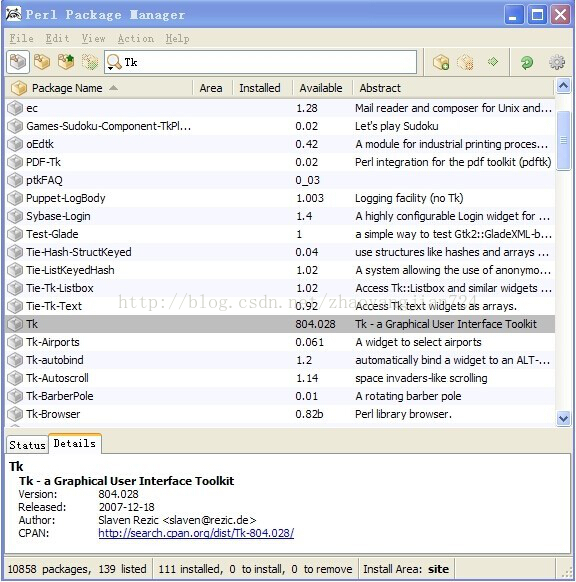The width and height of the screenshot is (576, 582).
Task: Select the Tie-Tk-Listbox package name
Action: tap(59, 288)
